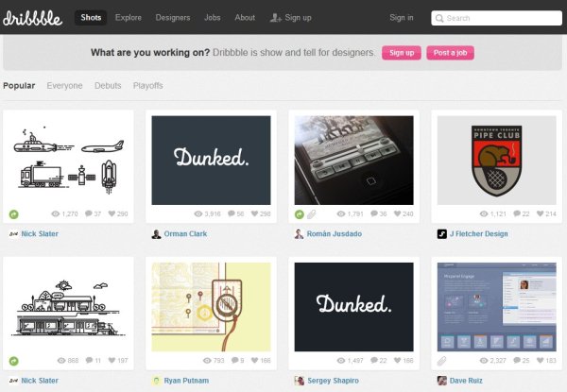Click the Dribbble logo
Screen dimensions: 567x392
point(32,18)
